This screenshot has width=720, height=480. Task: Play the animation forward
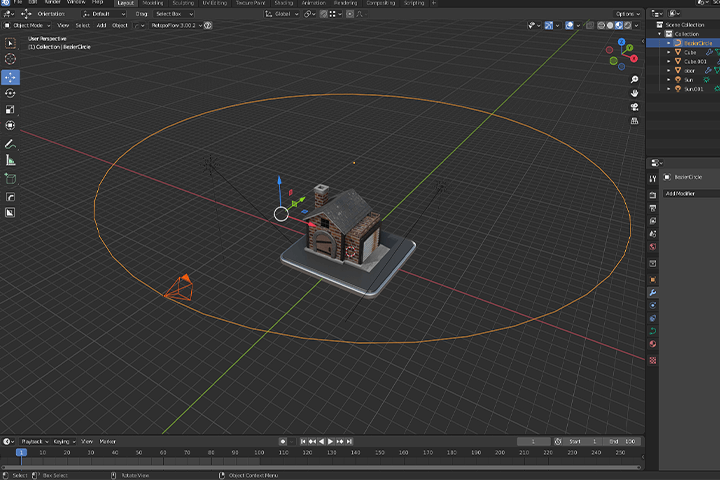pos(330,441)
